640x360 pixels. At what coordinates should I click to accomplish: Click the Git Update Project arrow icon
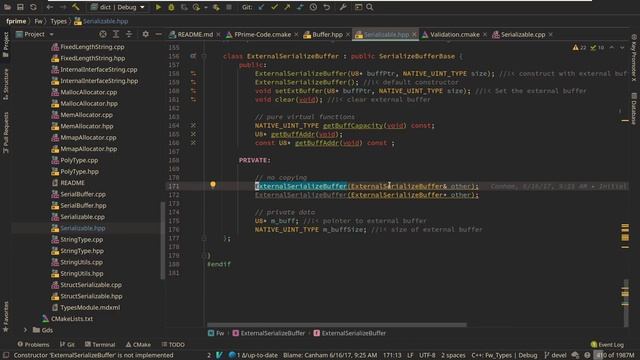(261, 7)
